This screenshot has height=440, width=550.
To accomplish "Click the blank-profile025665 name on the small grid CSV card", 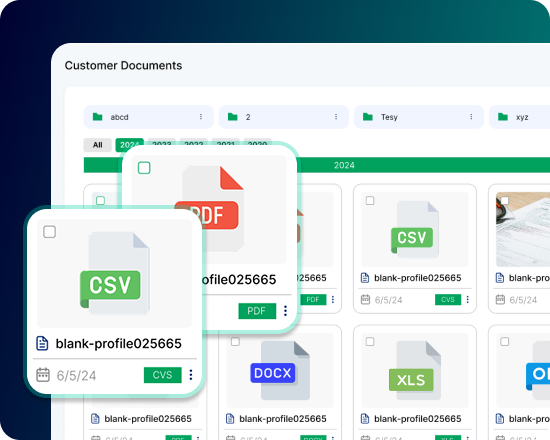I will tap(418, 278).
